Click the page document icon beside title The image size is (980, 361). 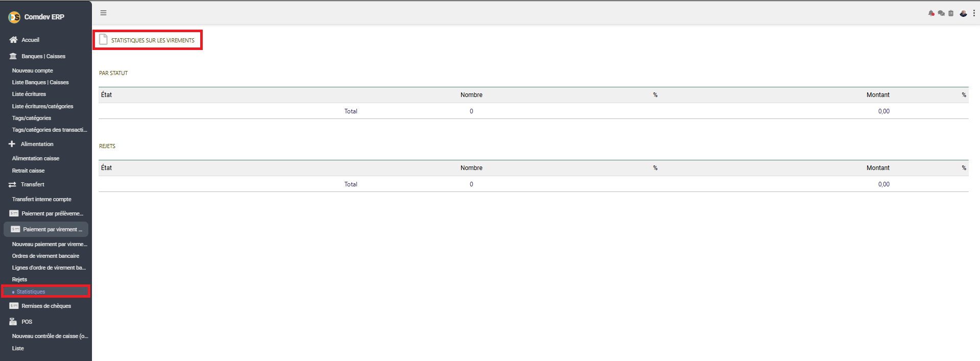point(103,39)
